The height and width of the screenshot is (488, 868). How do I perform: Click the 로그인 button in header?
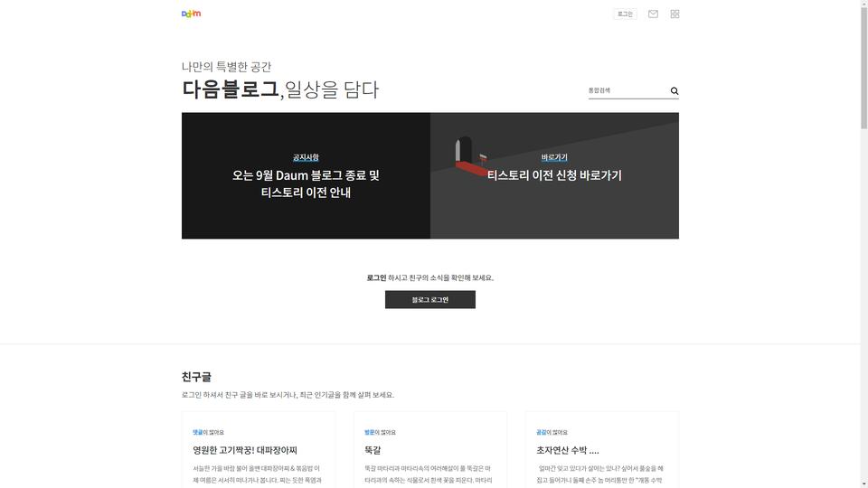(x=625, y=14)
